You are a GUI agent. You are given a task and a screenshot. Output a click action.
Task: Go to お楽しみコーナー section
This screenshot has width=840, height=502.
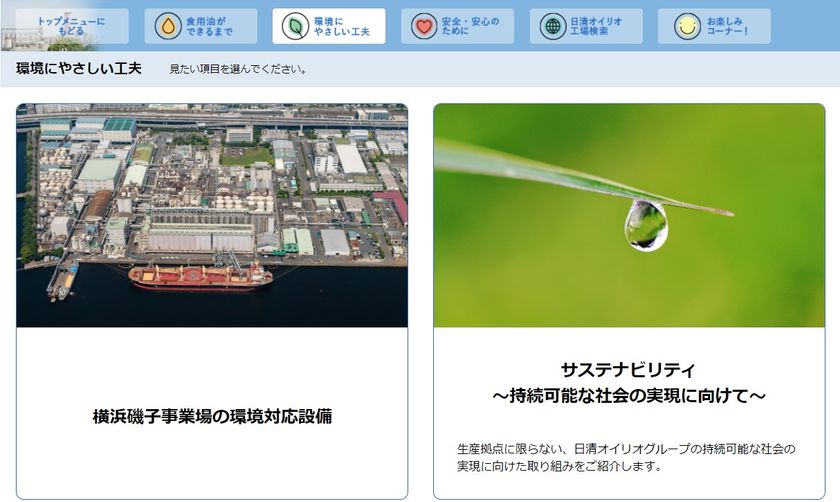pyautogui.click(x=714, y=26)
